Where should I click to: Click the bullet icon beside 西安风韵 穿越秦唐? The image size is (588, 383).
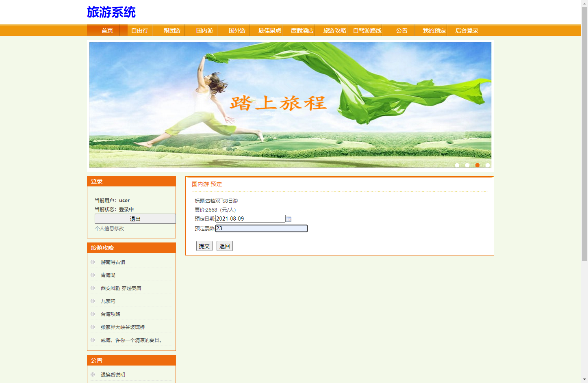click(x=93, y=288)
